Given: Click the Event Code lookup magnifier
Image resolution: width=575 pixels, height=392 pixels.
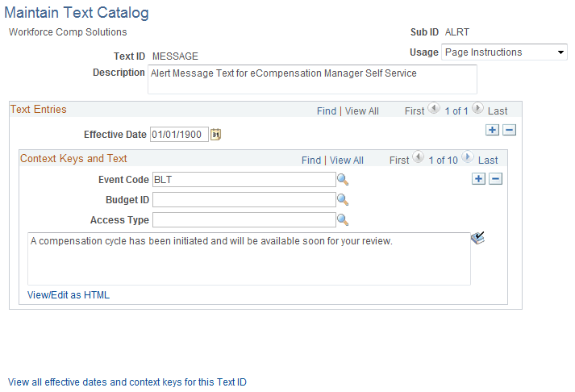Looking at the screenshot, I should click(342, 179).
